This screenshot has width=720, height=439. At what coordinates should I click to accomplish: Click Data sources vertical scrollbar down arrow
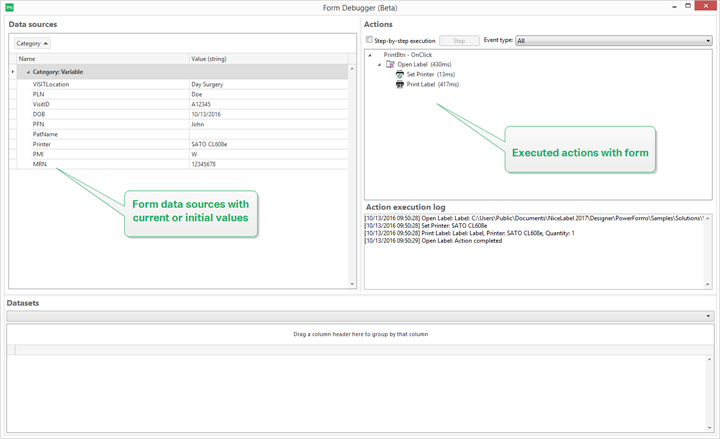(x=352, y=285)
